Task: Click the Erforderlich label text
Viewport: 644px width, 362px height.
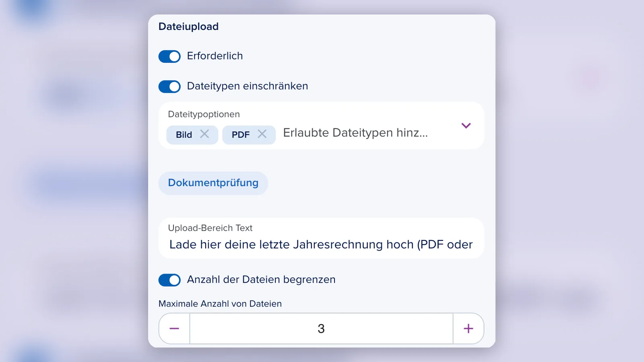Action: tap(215, 56)
